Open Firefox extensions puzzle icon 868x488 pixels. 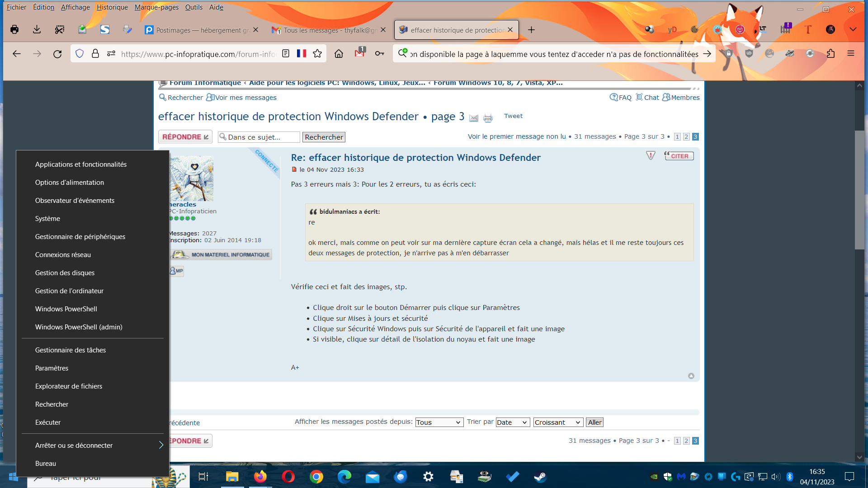tap(830, 54)
